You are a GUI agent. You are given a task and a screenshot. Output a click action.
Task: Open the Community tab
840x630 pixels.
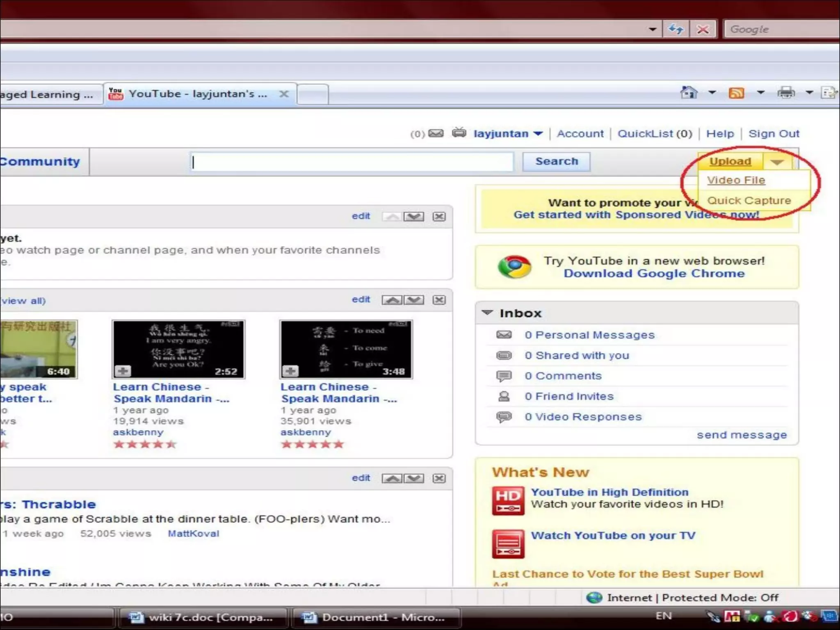point(40,162)
